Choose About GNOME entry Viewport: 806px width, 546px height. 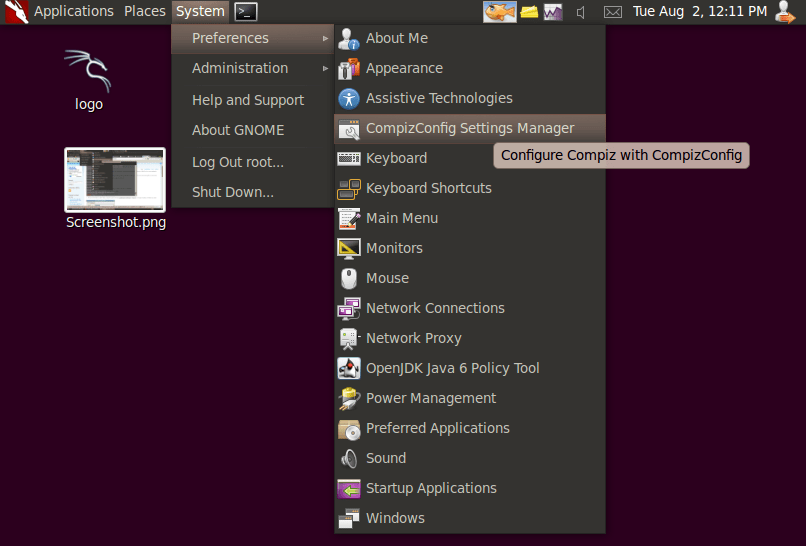(x=238, y=130)
